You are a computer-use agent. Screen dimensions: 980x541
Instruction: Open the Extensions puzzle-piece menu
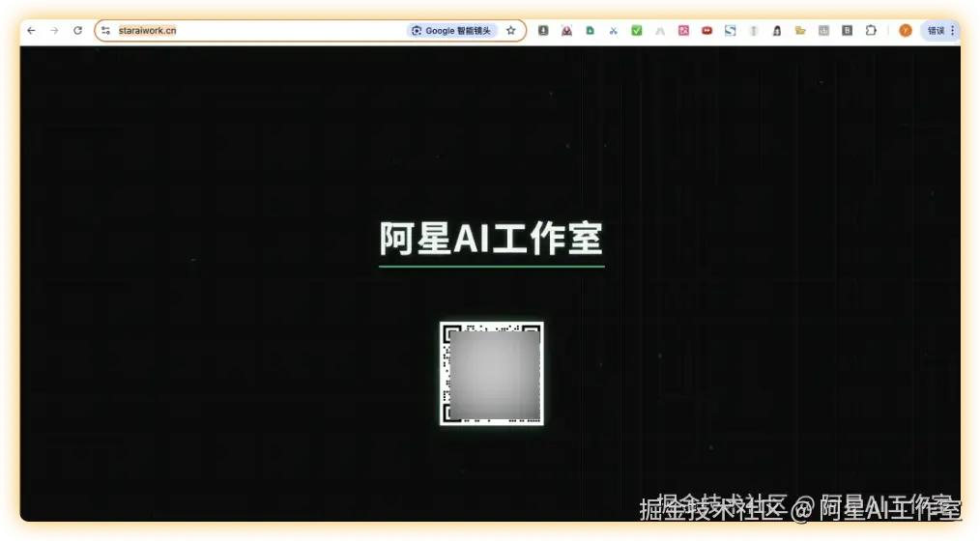871,31
